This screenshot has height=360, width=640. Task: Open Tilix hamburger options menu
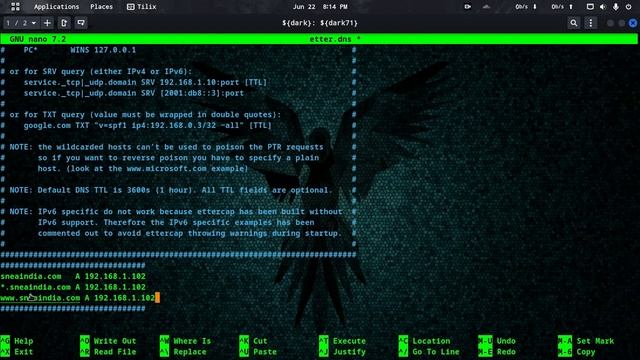point(591,23)
